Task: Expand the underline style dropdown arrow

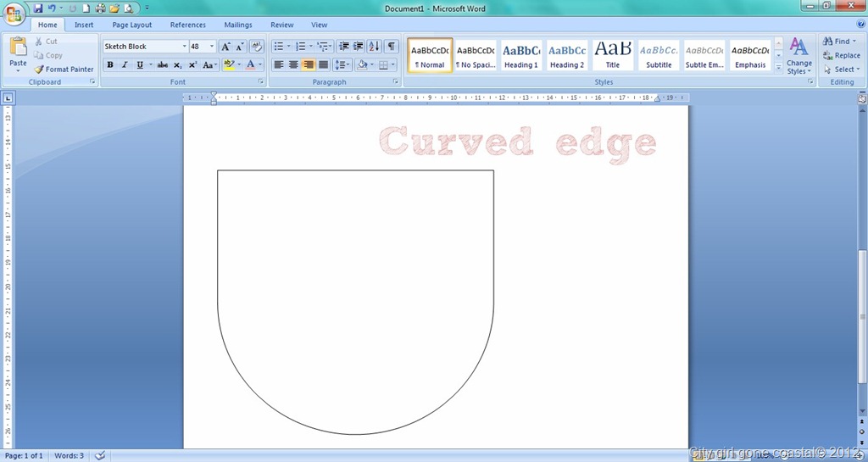Action: pos(150,64)
